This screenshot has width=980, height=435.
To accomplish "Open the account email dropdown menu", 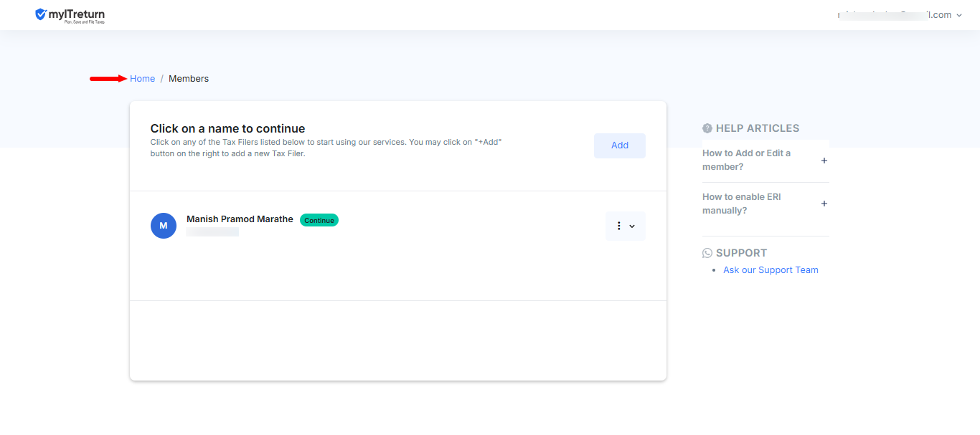I will click(x=900, y=15).
